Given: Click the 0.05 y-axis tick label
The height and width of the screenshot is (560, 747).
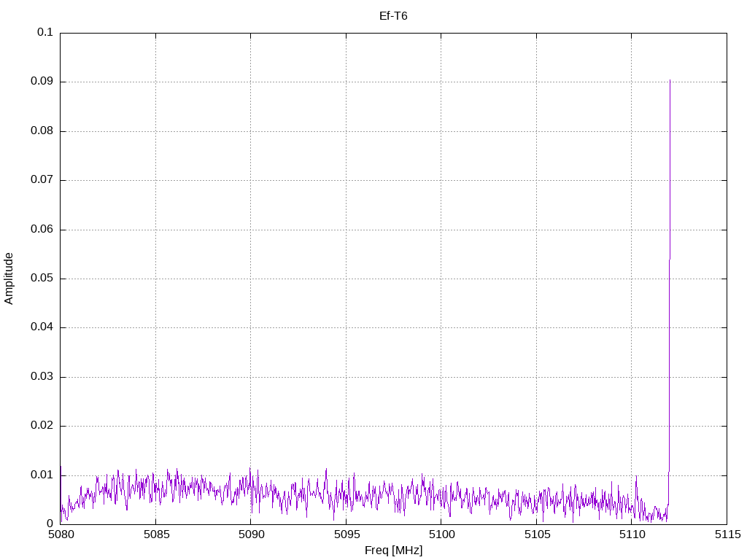Looking at the screenshot, I should [42, 279].
